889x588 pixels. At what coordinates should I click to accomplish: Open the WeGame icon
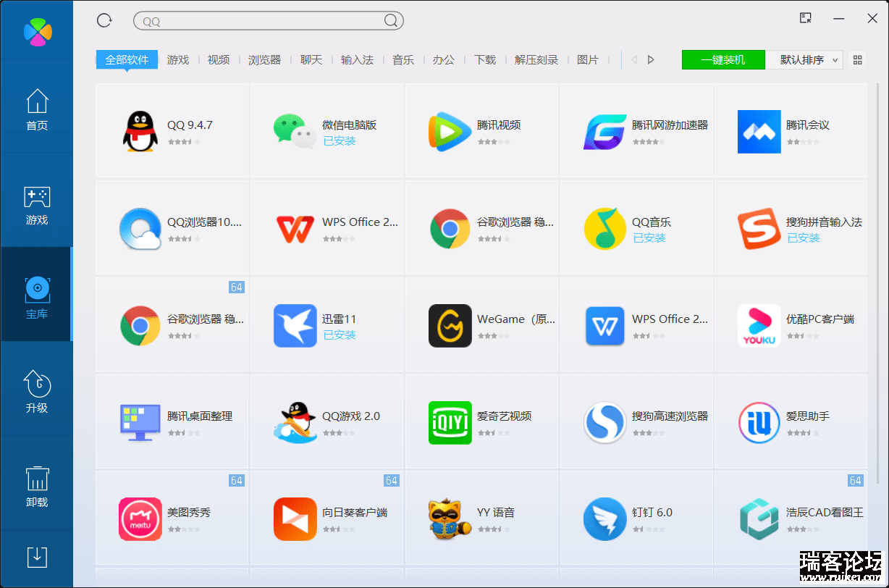coord(450,326)
